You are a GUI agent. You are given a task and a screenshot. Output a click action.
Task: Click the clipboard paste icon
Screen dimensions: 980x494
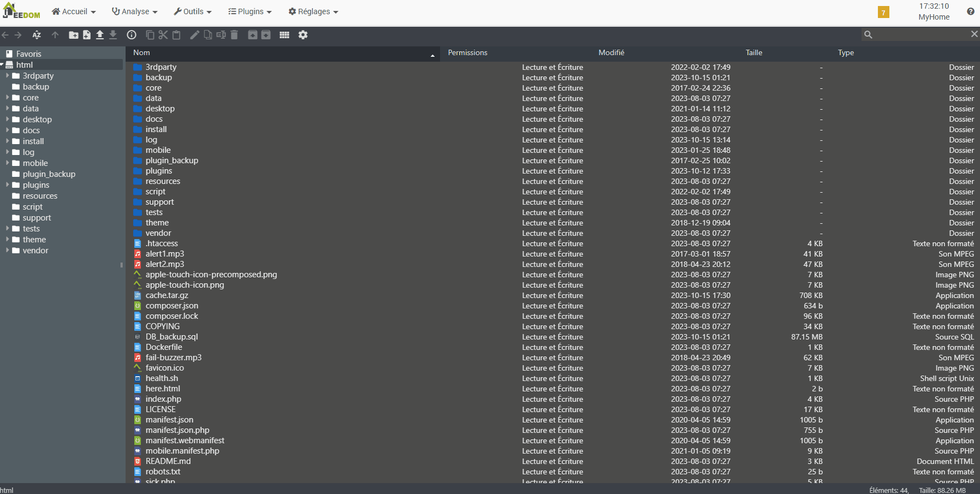pyautogui.click(x=176, y=35)
